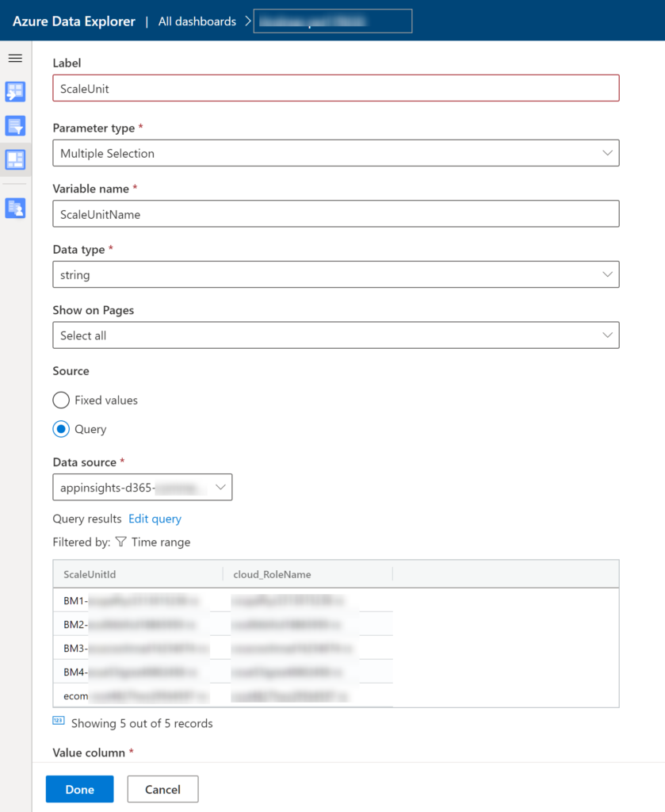Screen dimensions: 665x812
Task: Select the BM1- row in results
Action: coord(223,600)
